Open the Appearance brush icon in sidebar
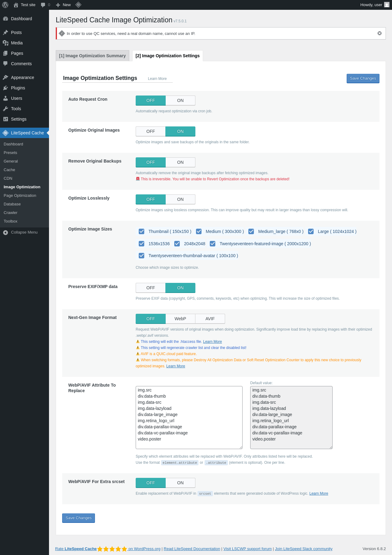The width and height of the screenshot is (392, 555). click(x=6, y=77)
